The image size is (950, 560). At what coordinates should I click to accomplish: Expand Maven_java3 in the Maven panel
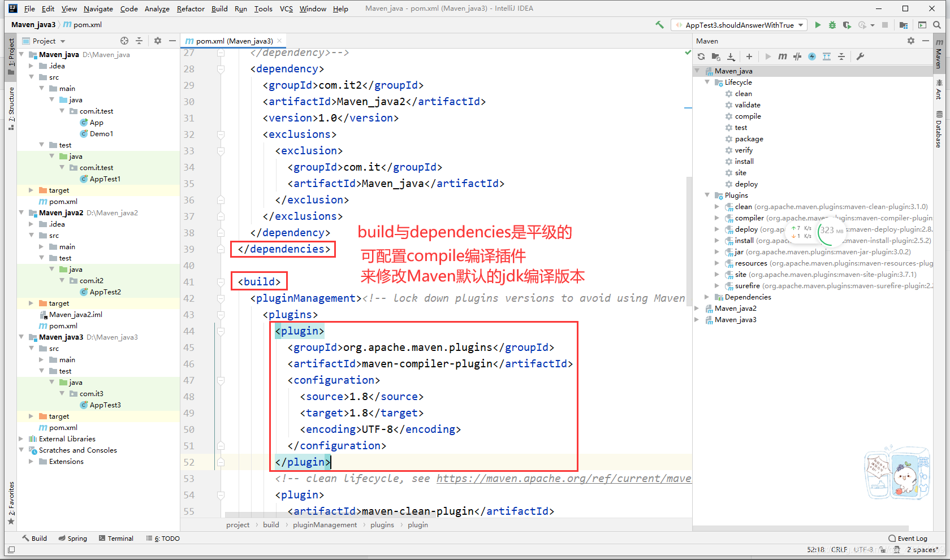pyautogui.click(x=697, y=320)
